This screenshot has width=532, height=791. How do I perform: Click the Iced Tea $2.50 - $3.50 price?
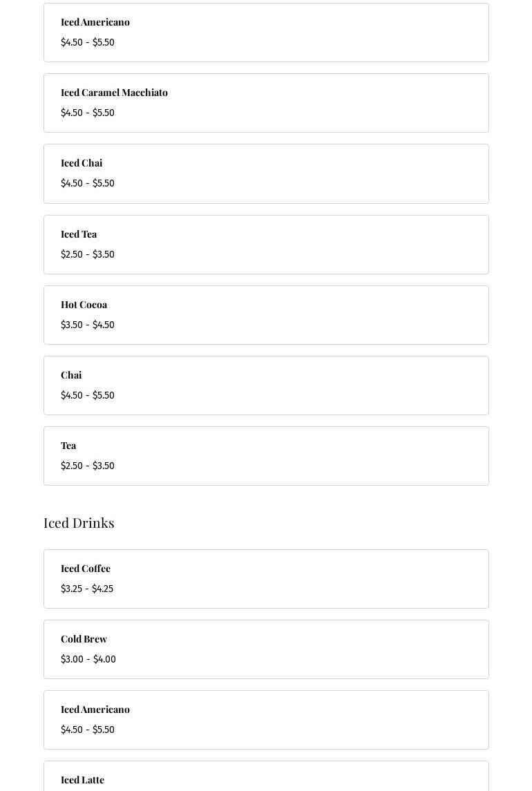(88, 254)
